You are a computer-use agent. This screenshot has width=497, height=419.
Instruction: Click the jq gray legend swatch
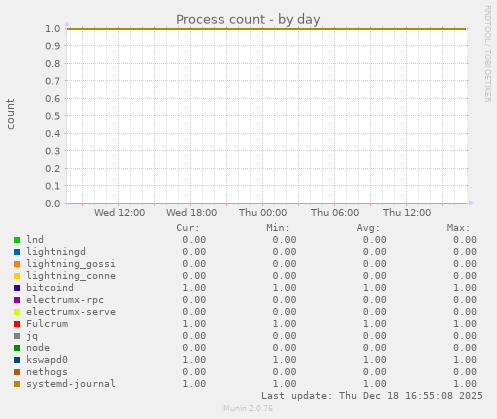(x=17, y=336)
